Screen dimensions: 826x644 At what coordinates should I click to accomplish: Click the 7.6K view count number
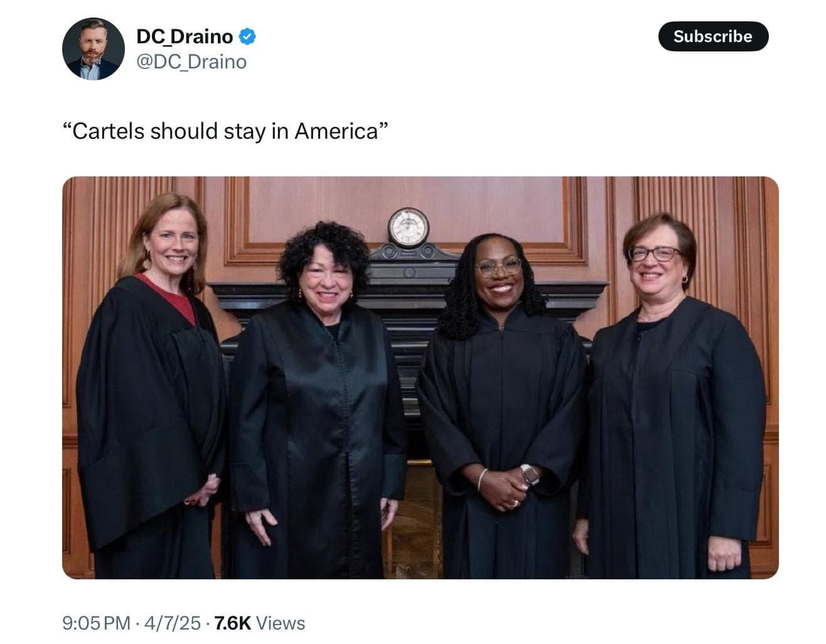(x=233, y=623)
